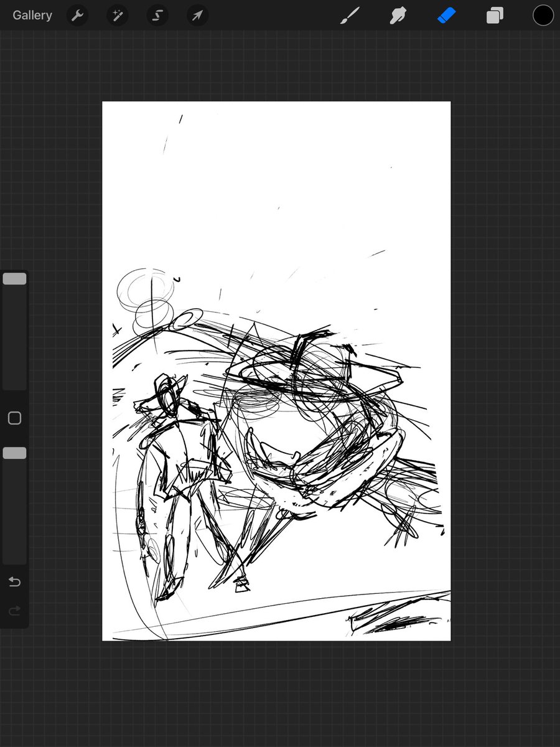Select the Brush tool

(350, 16)
